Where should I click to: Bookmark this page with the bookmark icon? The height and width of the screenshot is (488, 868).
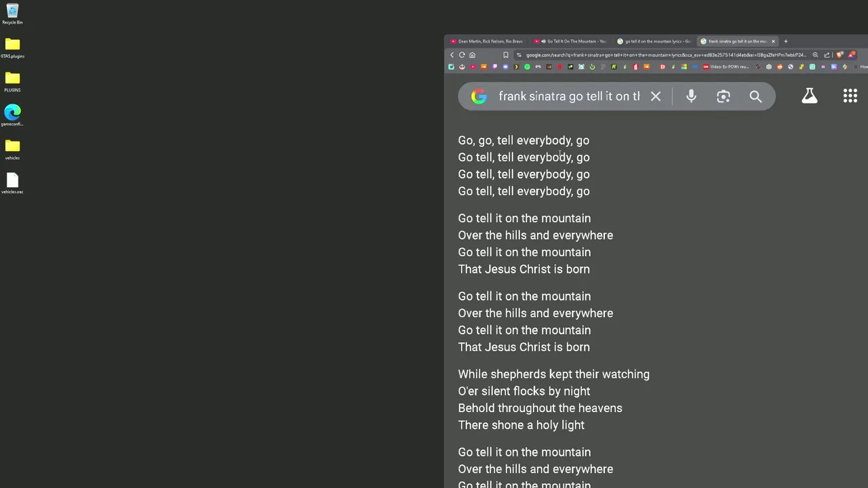pos(506,55)
